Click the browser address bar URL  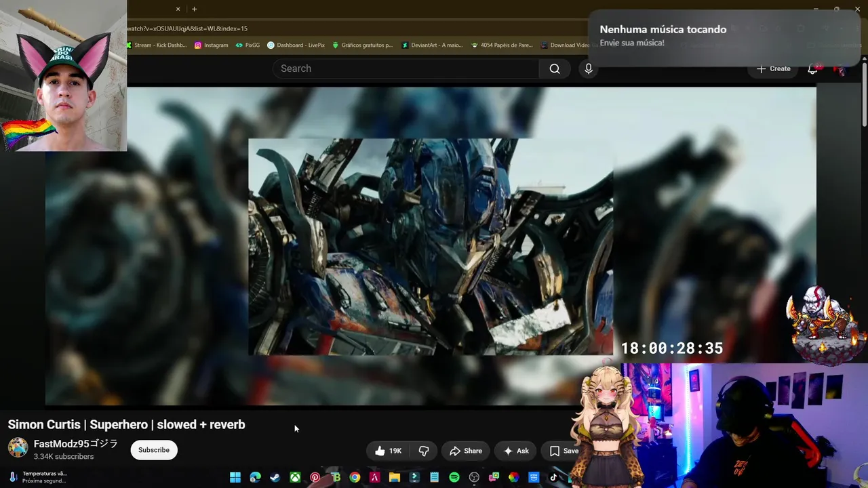point(187,28)
